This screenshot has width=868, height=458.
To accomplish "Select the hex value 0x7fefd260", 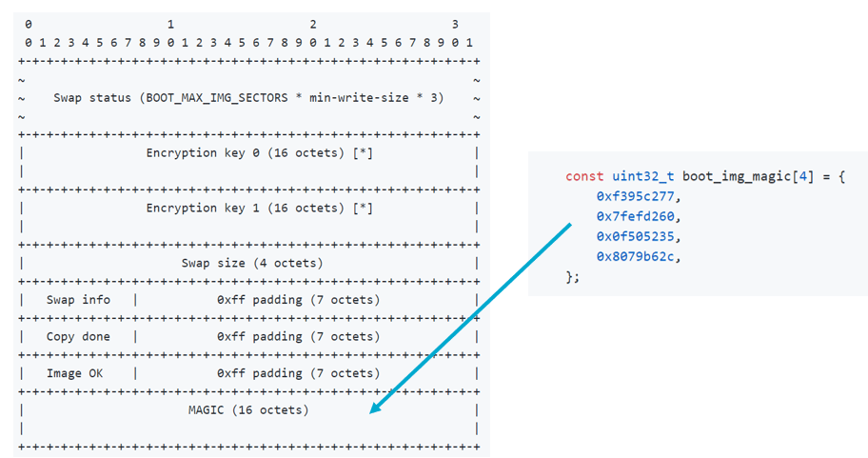I will 636,216.
